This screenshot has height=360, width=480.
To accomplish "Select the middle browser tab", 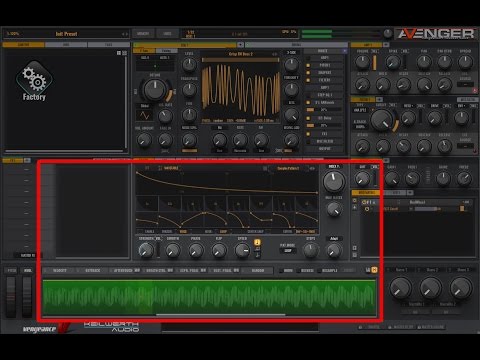I will [x=66, y=45].
